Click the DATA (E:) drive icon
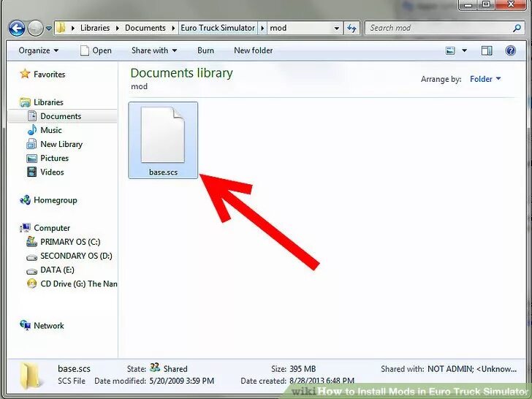The height and width of the screenshot is (399, 532). click(31, 271)
